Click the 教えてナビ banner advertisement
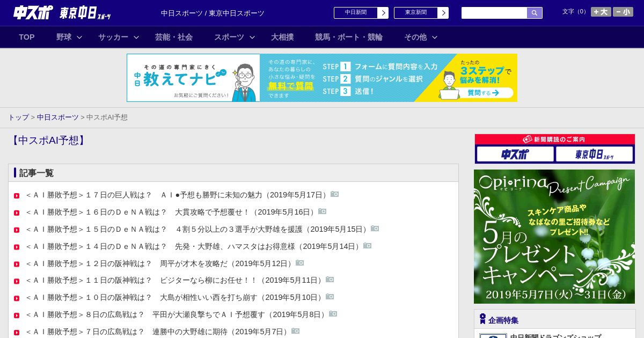644x338 pixels. pos(322,78)
